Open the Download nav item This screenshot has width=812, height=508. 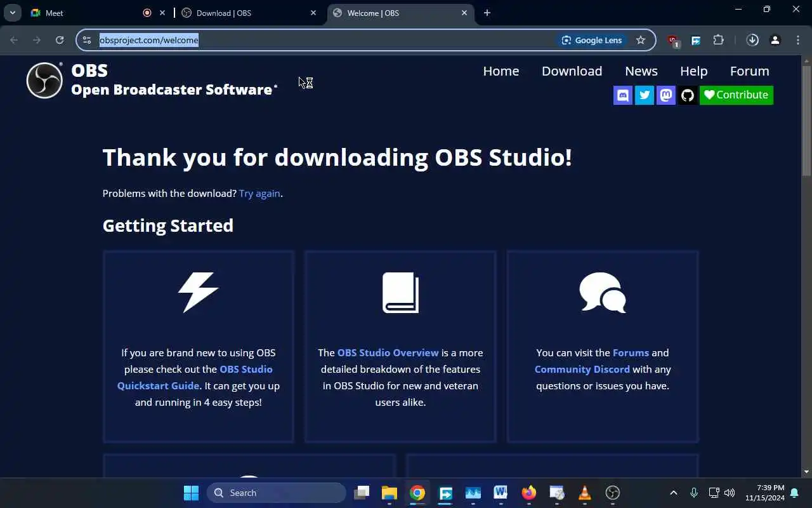[572, 71]
